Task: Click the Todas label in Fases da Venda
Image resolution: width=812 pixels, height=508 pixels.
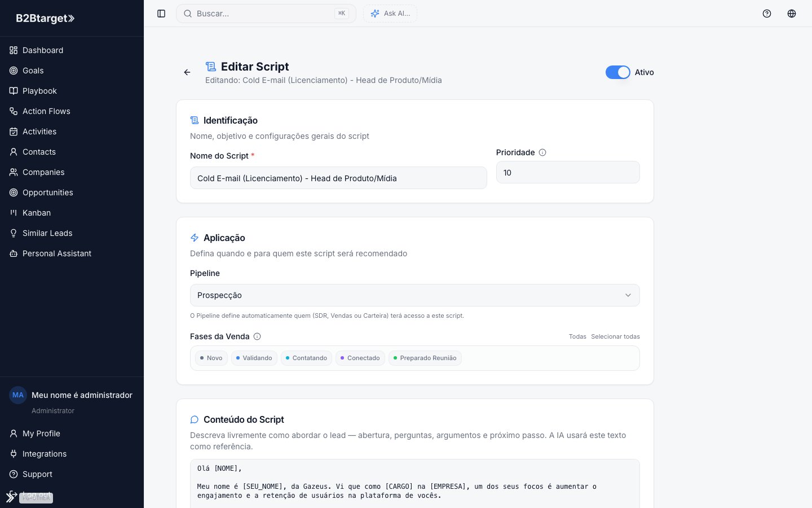Action: pos(577,336)
